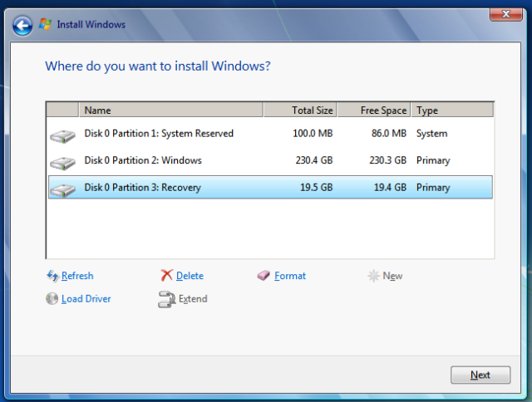Click the Install Windows title text
This screenshot has height=402, width=532.
tap(91, 25)
